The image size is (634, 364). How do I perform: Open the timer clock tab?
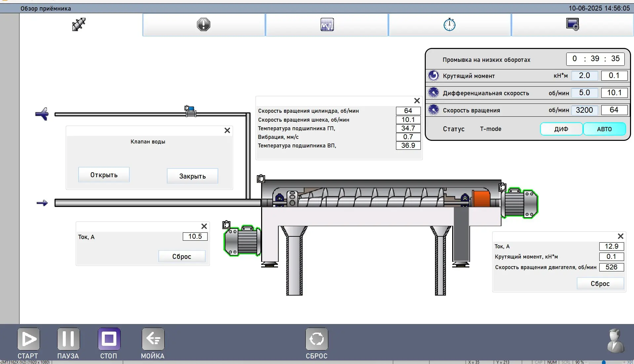(450, 25)
